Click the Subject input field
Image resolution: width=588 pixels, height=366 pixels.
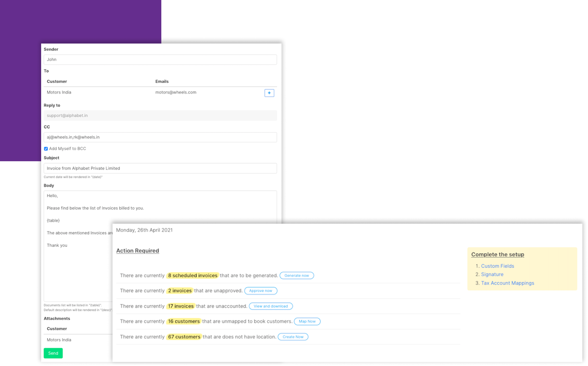coord(160,168)
